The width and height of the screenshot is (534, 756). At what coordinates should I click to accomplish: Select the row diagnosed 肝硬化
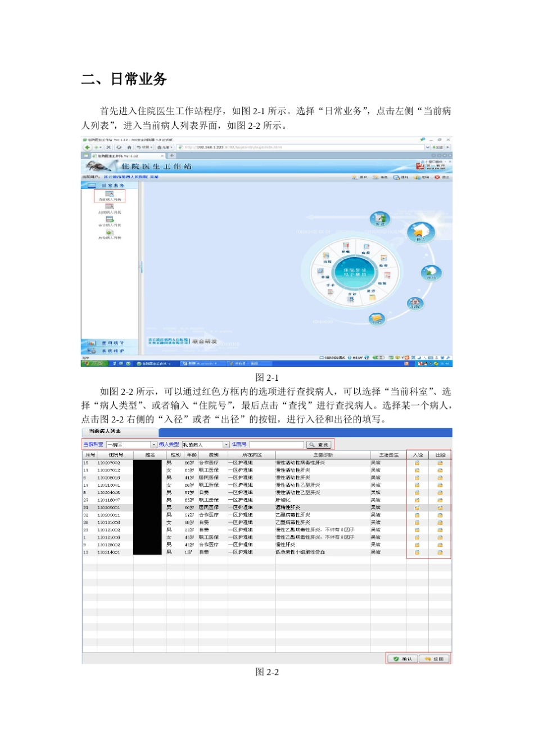point(267,500)
